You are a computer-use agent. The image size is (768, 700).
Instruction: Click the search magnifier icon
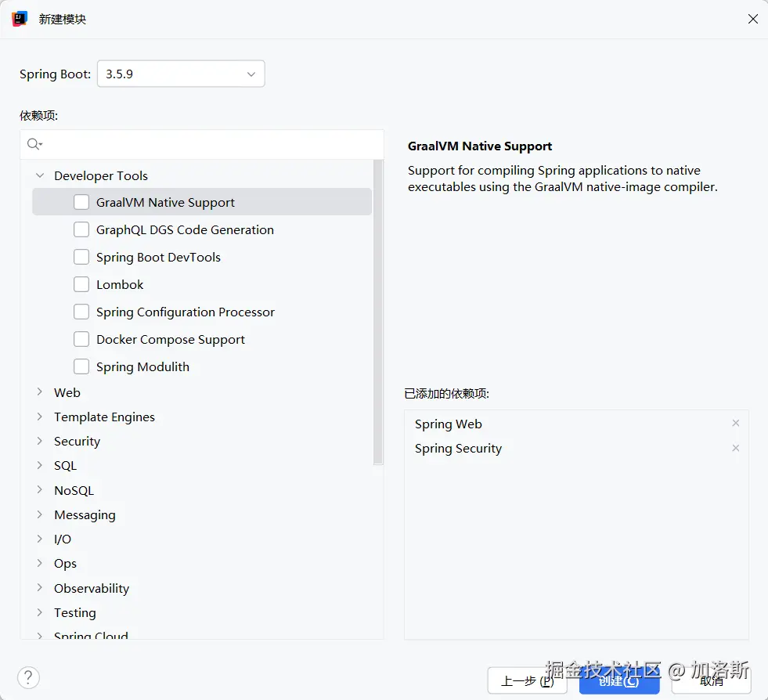[34, 144]
